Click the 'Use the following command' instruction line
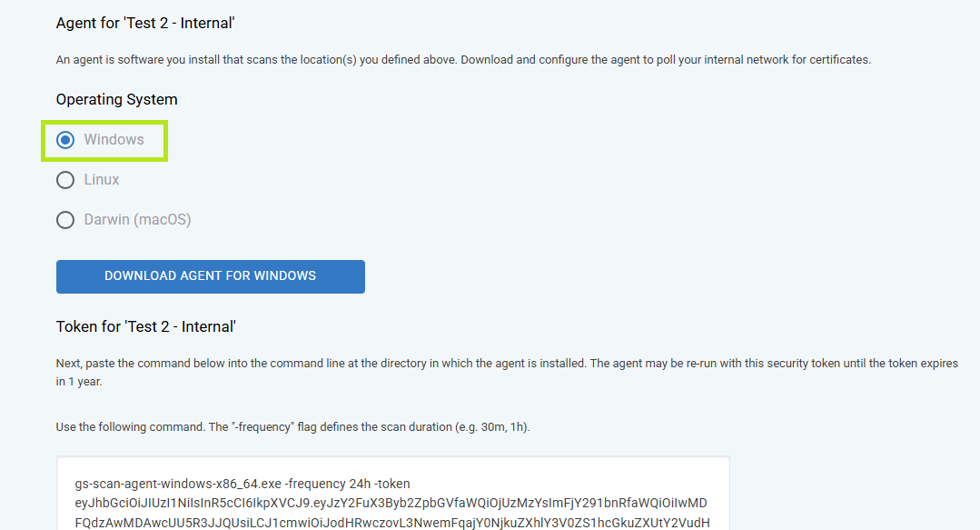Viewport: 980px width, 530px height. coord(292,427)
